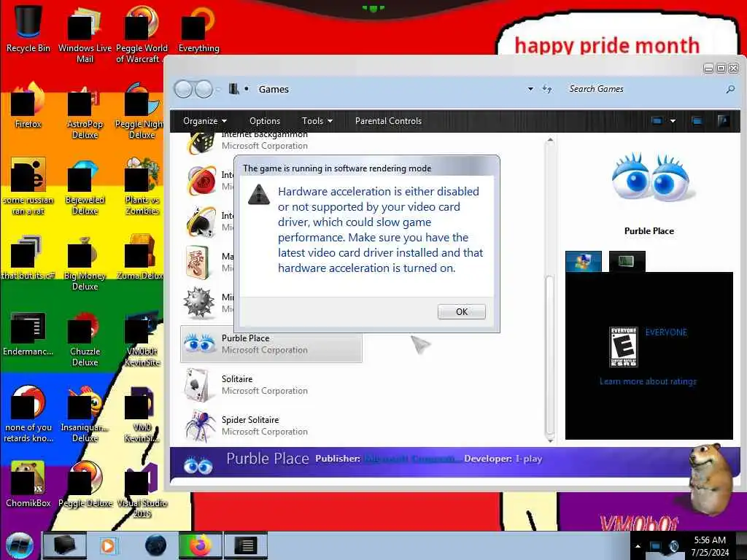Select the Internet Checkers game icon
747x560 pixels.
[201, 181]
